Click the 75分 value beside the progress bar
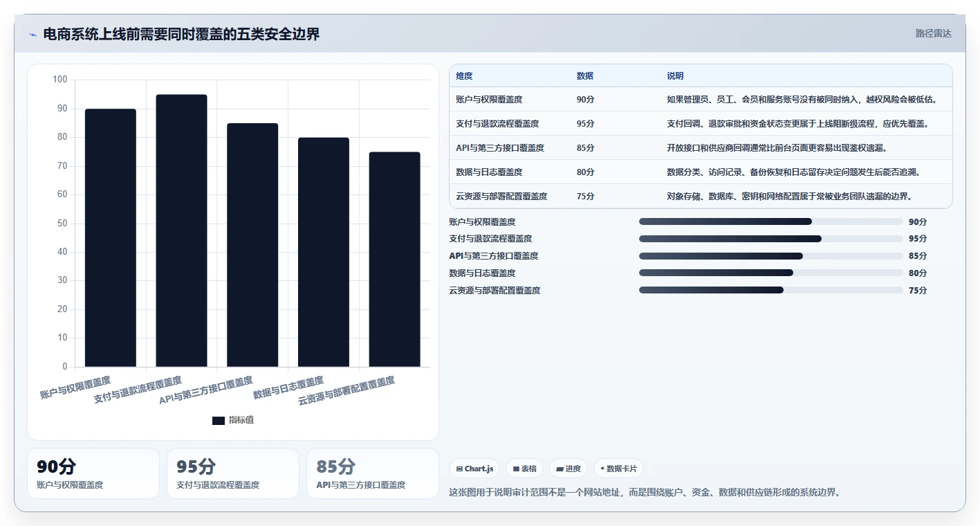Image resolution: width=980 pixels, height=526 pixels. pos(918,291)
